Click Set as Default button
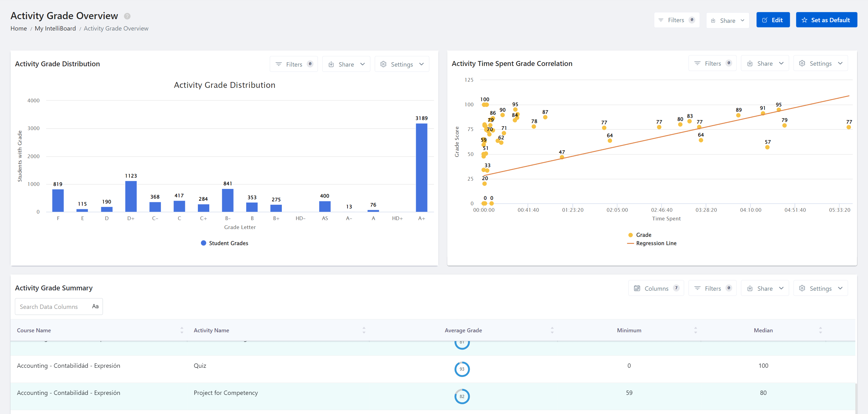 pyautogui.click(x=826, y=20)
